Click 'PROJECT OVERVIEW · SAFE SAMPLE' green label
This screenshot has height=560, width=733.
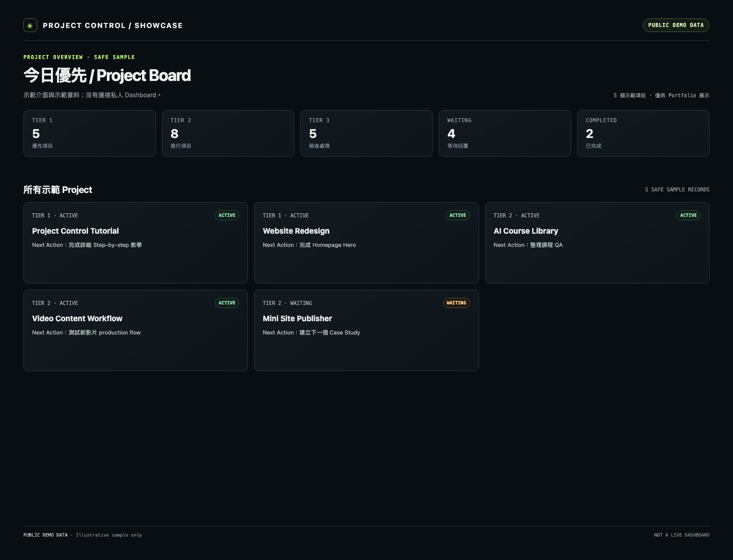79,57
